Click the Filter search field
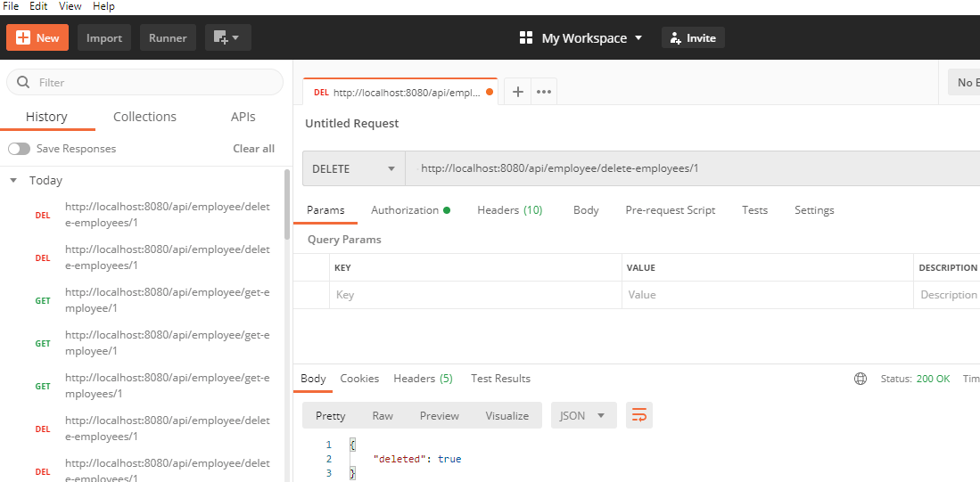This screenshot has height=482, width=980. click(x=145, y=82)
